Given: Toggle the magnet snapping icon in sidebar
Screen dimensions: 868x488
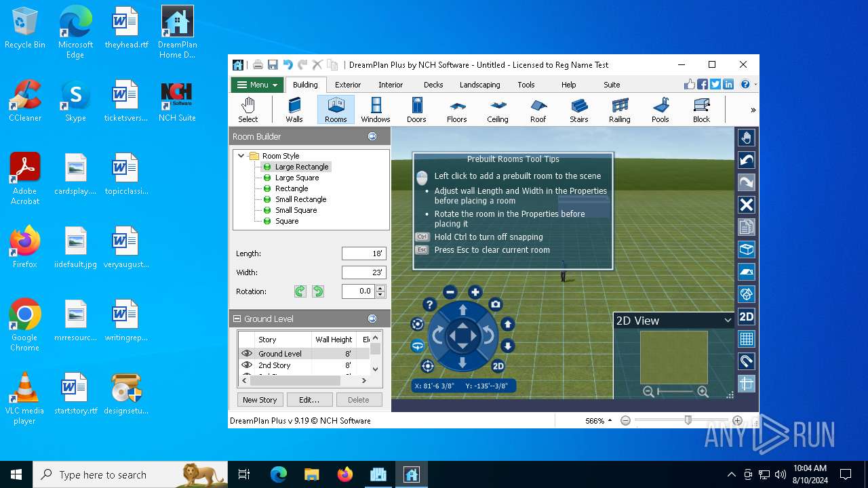Looking at the screenshot, I should tap(746, 361).
